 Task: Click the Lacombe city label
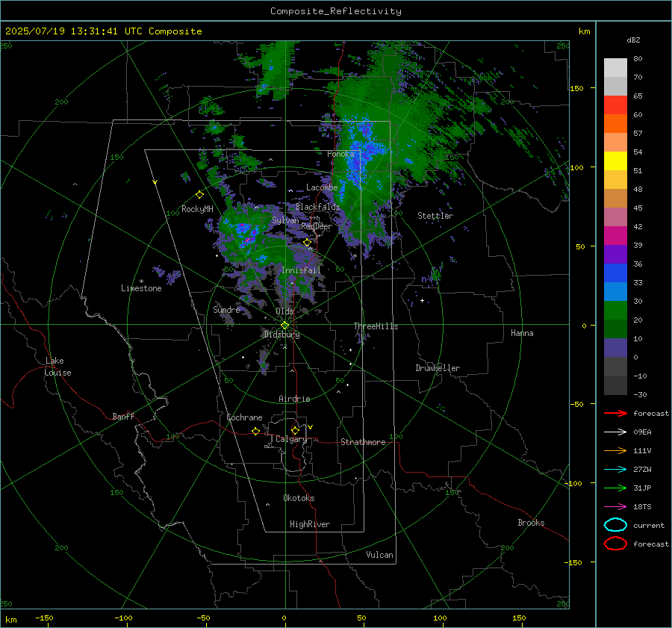(322, 187)
